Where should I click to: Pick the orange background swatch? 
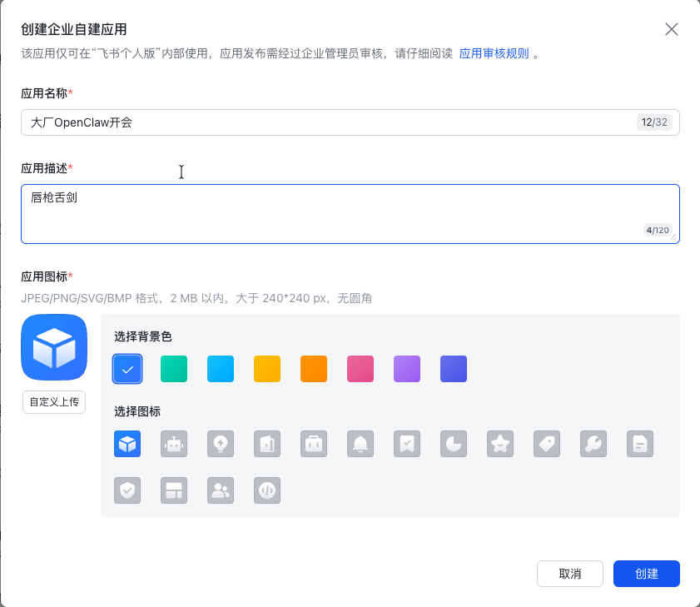314,369
